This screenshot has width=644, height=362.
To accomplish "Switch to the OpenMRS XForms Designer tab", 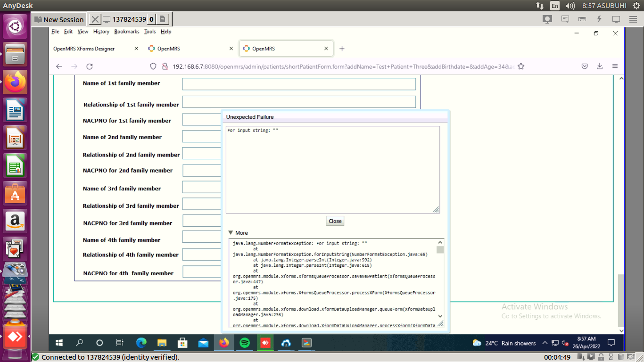I will [x=84, y=48].
